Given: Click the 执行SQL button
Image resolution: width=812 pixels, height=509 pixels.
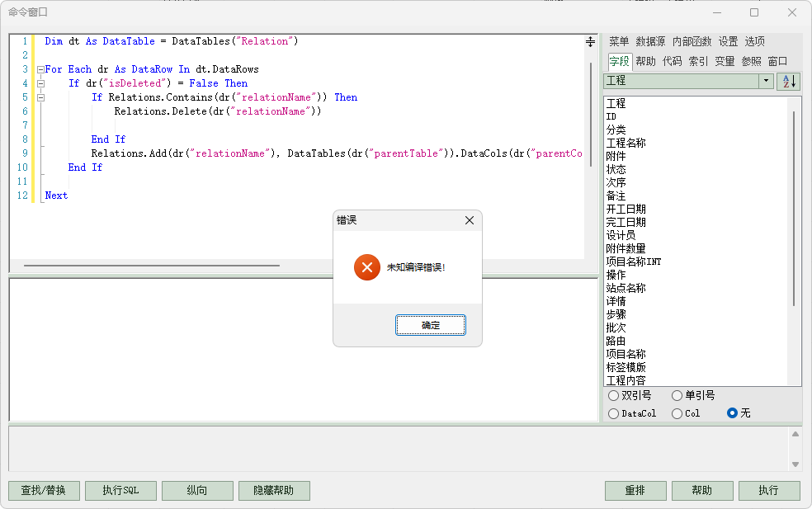Looking at the screenshot, I should coord(120,490).
